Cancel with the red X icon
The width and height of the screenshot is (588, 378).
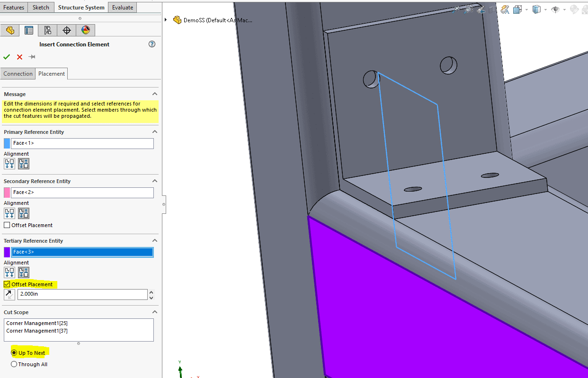(x=19, y=57)
